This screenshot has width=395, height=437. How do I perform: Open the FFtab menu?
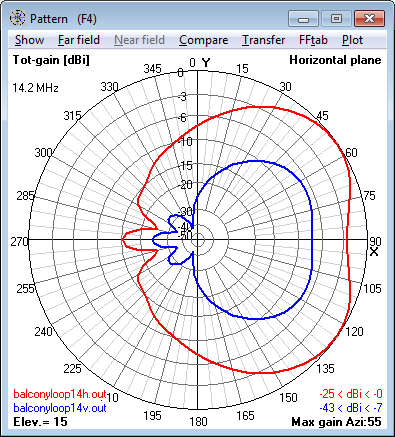[x=313, y=40]
